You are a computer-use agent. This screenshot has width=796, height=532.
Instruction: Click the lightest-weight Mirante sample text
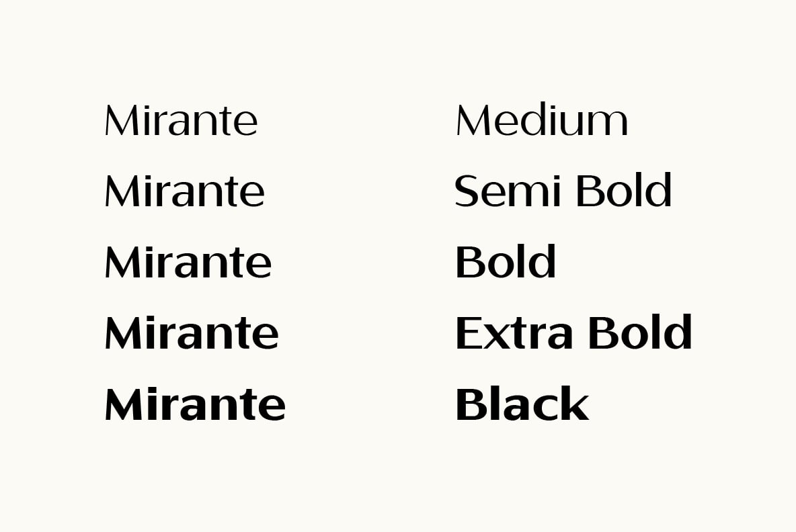tap(182, 120)
